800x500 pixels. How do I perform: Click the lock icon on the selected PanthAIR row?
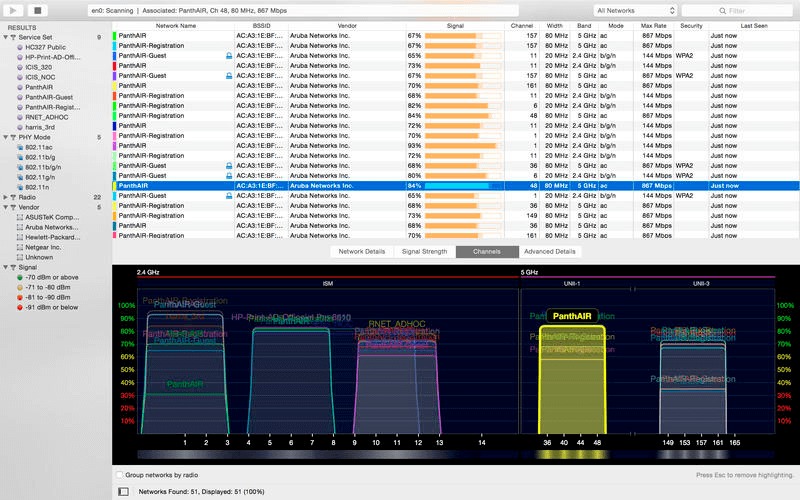[x=229, y=186]
